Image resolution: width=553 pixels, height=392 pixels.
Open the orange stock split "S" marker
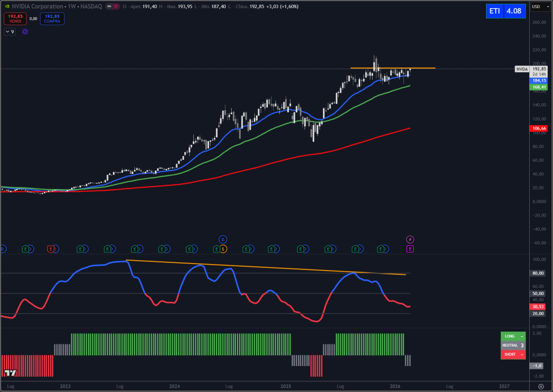coord(224,249)
